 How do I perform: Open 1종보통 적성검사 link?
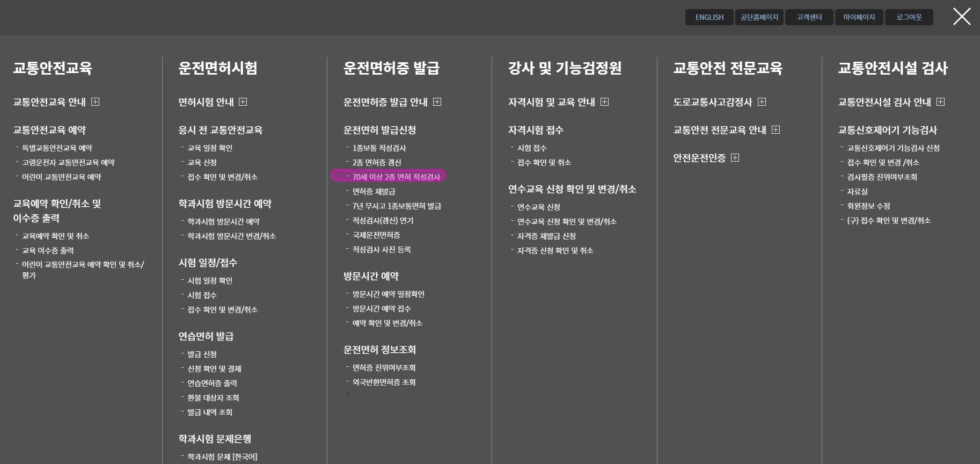[x=379, y=148]
